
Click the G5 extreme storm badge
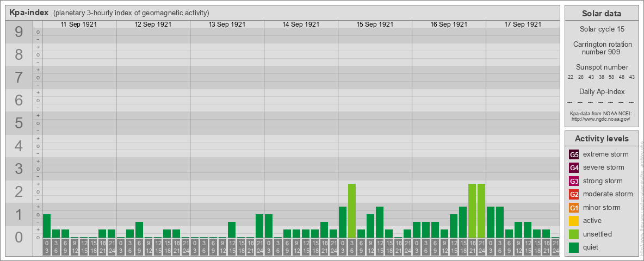click(x=574, y=154)
